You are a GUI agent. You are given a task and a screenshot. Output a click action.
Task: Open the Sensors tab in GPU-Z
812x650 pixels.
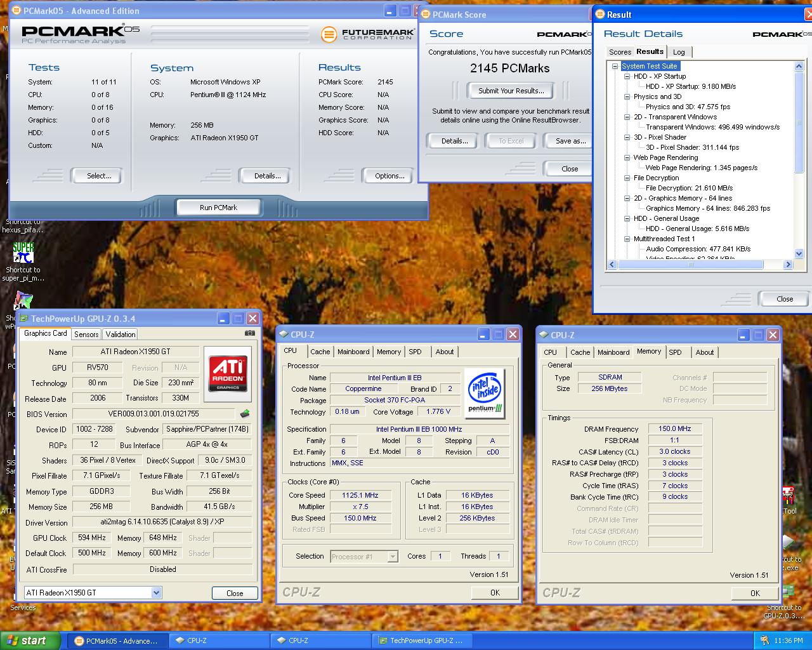point(86,334)
